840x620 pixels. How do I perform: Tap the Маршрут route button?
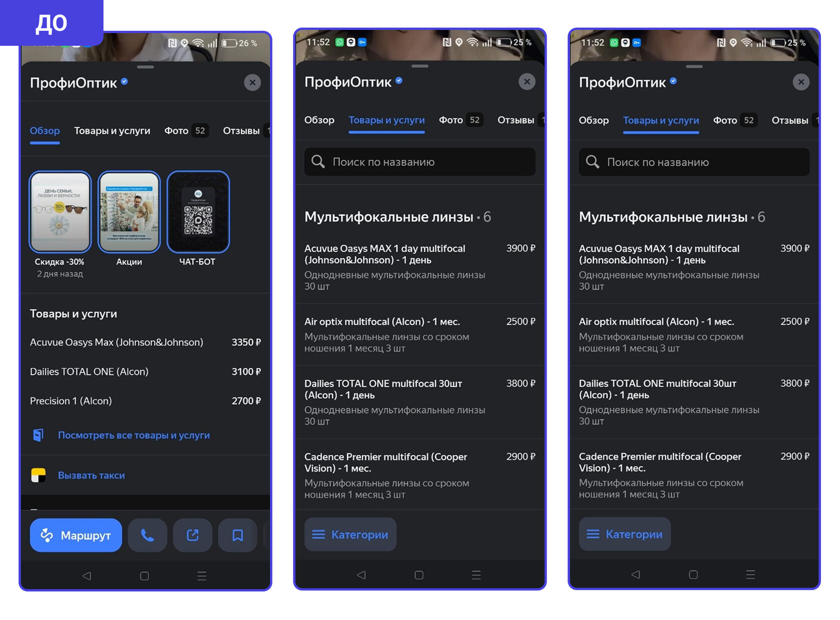click(76, 536)
